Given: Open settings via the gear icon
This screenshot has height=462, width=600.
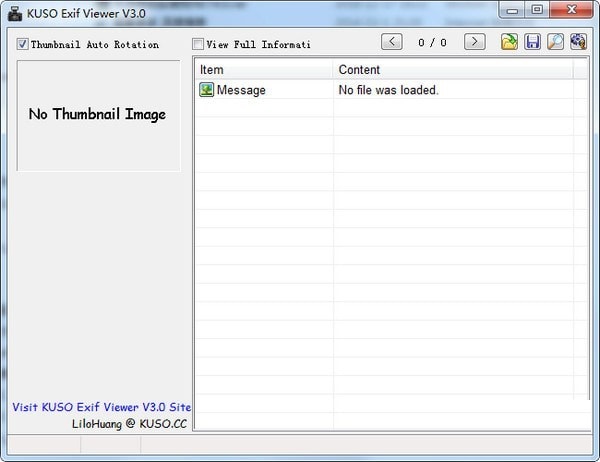Looking at the screenshot, I should [x=579, y=42].
